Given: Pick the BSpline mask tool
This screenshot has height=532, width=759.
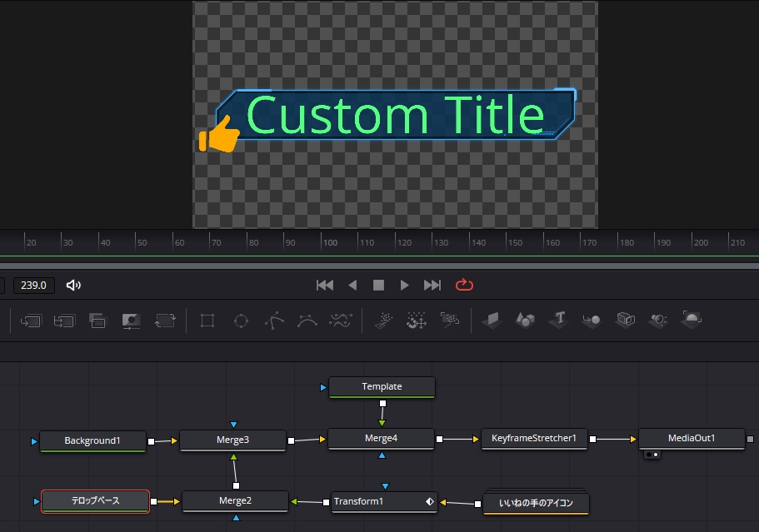Looking at the screenshot, I should click(x=307, y=321).
